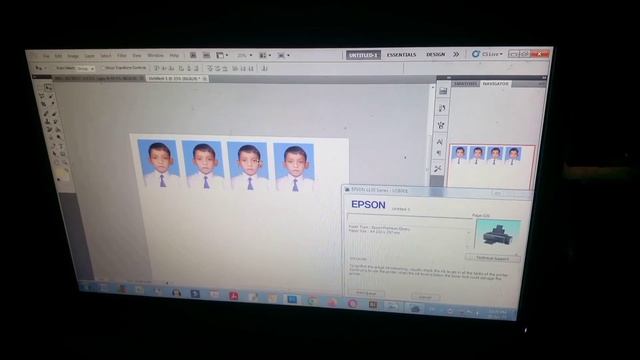
Task: Collapse the Navigator panel group to icons
Action: 544,78
